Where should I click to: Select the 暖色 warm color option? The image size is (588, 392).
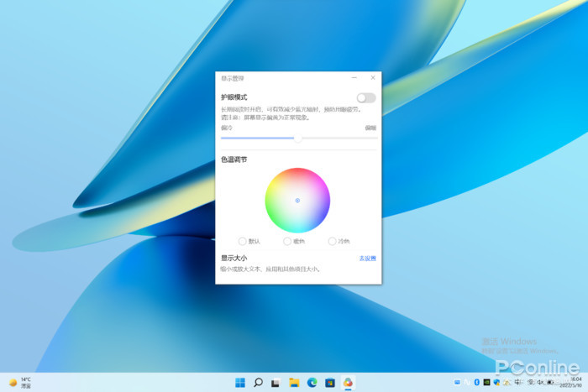pyautogui.click(x=287, y=241)
